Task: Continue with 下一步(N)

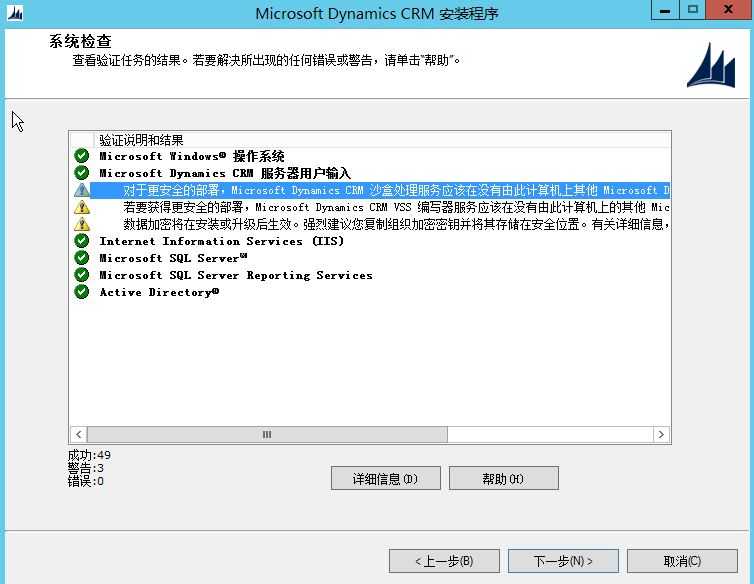Action: (x=563, y=561)
